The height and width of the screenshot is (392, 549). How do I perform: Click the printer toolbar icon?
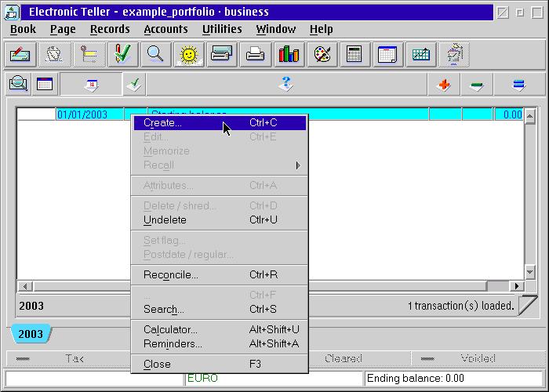pyautogui.click(x=255, y=55)
